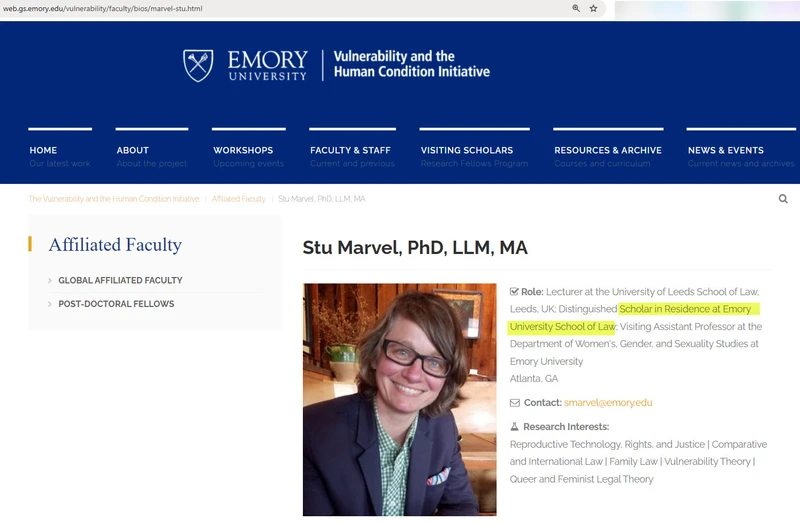Click Vulnerability and the Human Condition Initiative title

click(412, 64)
